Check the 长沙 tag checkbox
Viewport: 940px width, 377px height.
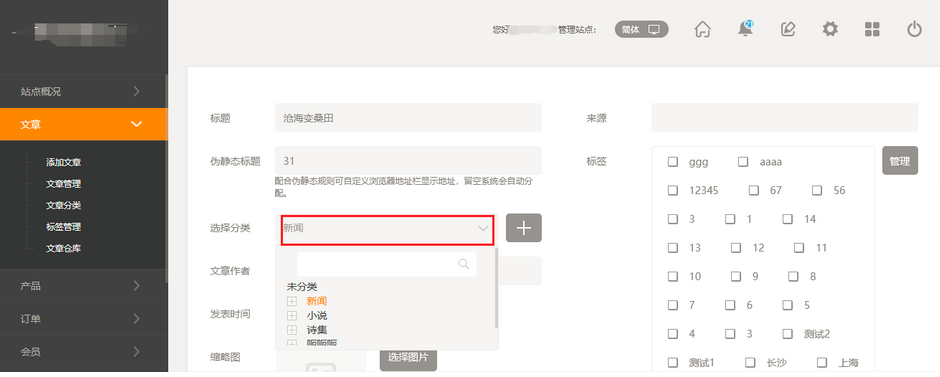tap(750, 363)
